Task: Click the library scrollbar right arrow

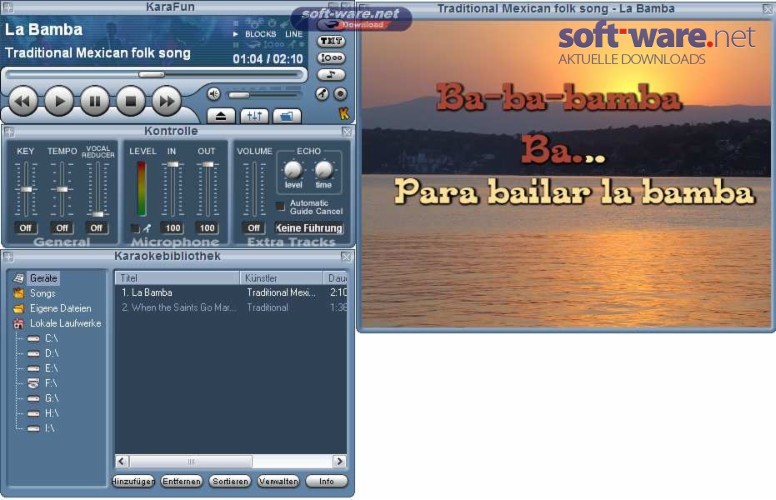Action: click(x=340, y=461)
